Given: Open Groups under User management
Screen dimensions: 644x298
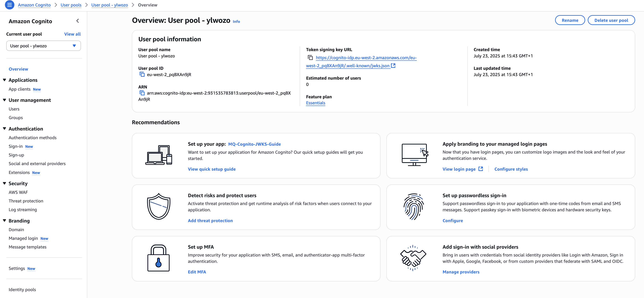Looking at the screenshot, I should (16, 118).
